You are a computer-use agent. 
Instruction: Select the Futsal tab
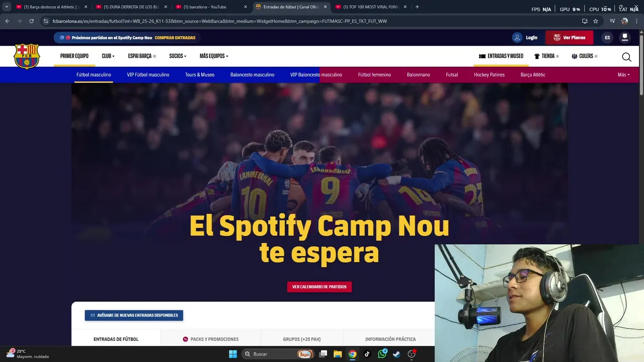tap(452, 75)
